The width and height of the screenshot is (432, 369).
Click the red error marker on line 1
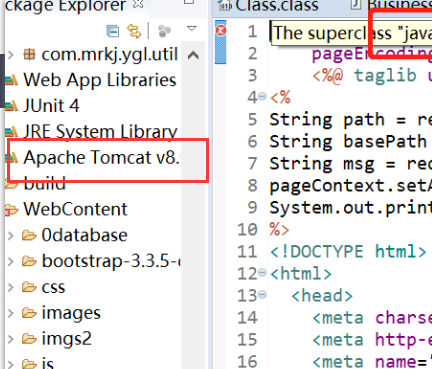220,30
